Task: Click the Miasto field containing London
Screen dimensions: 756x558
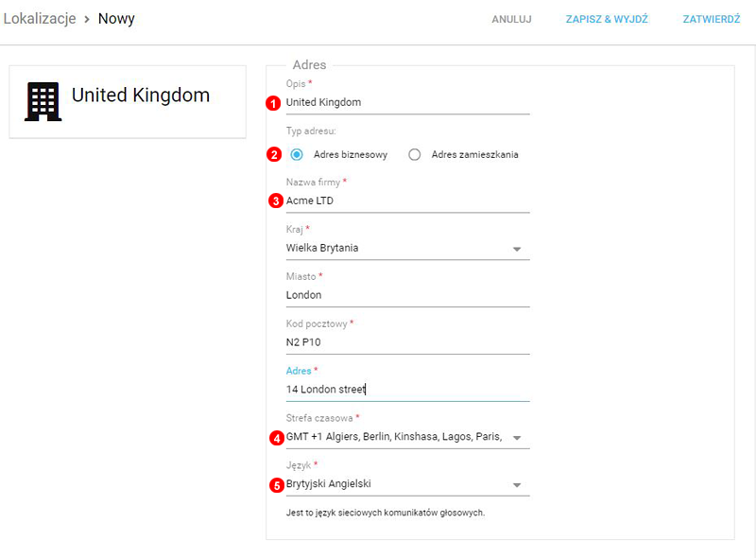Action: [406, 295]
